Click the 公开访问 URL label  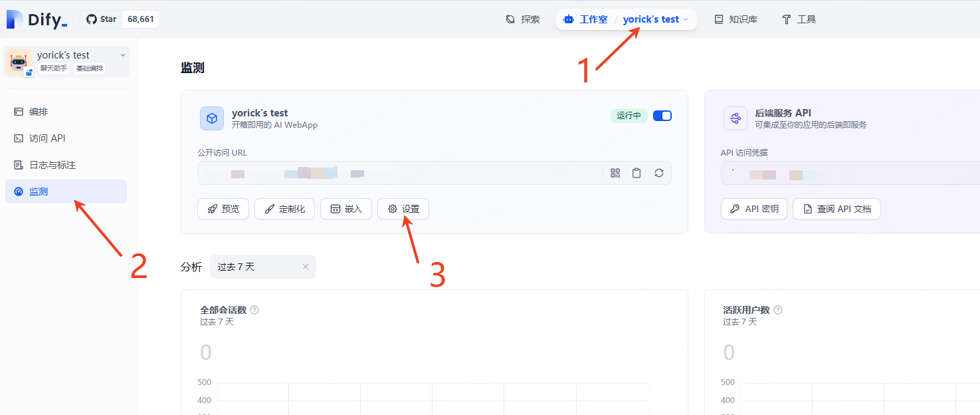pyautogui.click(x=222, y=153)
